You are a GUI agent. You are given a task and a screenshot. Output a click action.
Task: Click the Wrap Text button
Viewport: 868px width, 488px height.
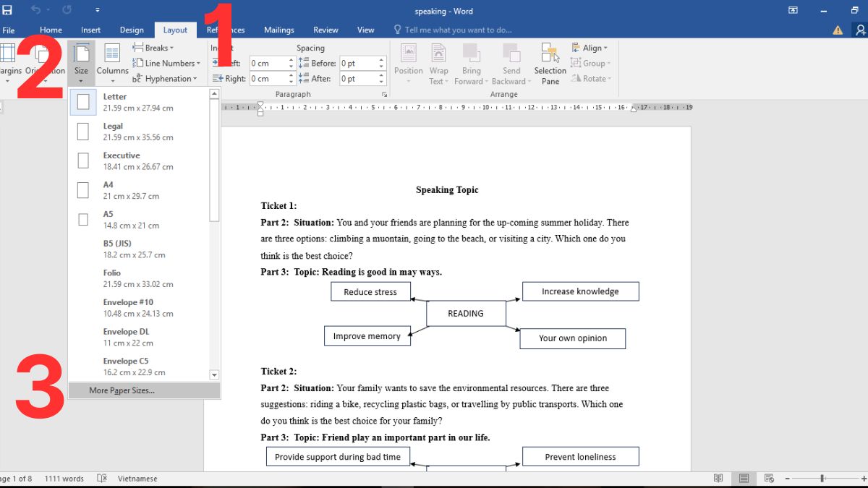(439, 64)
